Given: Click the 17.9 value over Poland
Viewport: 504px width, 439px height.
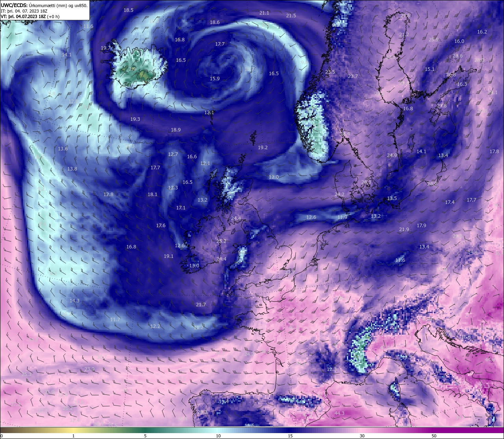Looking at the screenshot, I should click(421, 226).
